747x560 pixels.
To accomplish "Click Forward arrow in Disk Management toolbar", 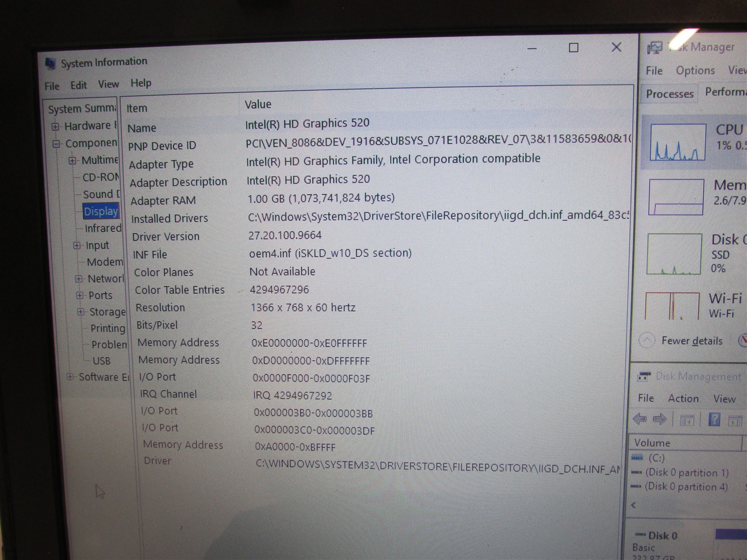I will coord(659,420).
